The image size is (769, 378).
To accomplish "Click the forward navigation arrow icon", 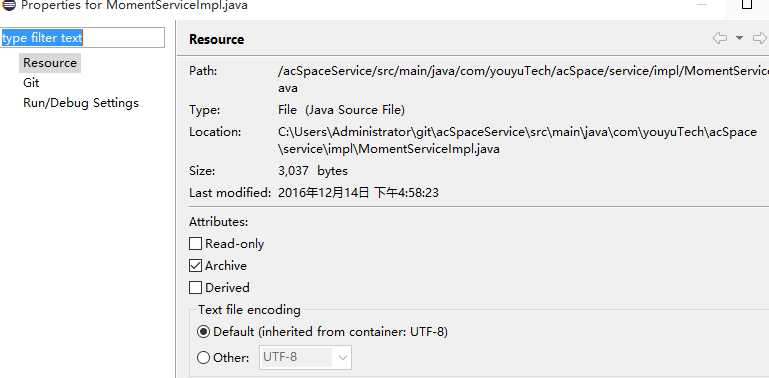I will 760,38.
